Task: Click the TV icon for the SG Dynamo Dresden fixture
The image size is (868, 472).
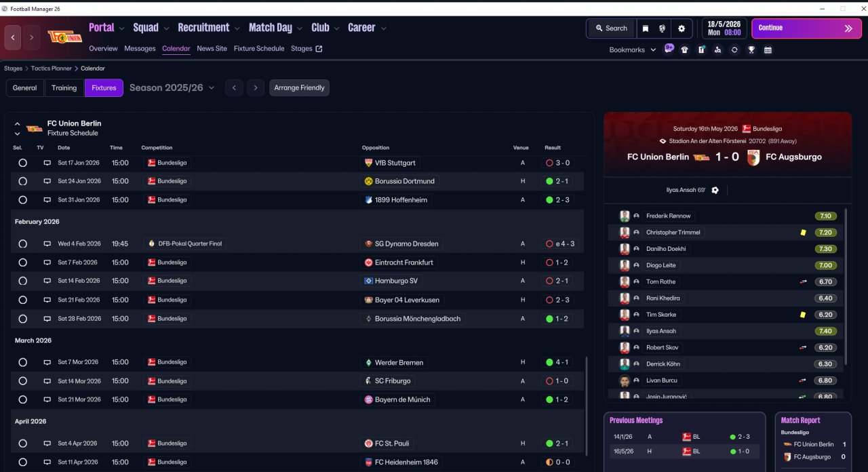Action: pyautogui.click(x=47, y=243)
